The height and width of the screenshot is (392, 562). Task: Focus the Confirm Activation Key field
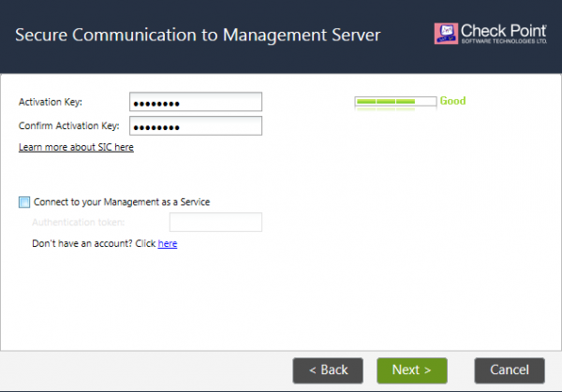click(x=195, y=126)
